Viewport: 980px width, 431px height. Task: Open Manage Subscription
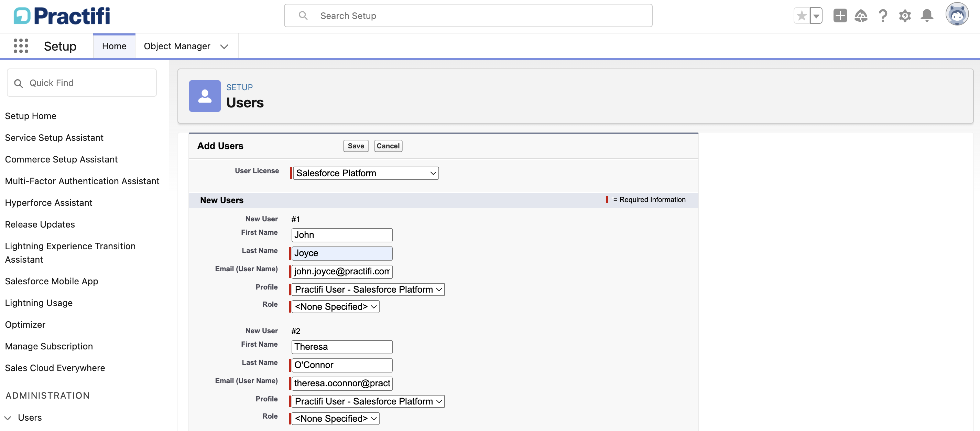pos(49,346)
